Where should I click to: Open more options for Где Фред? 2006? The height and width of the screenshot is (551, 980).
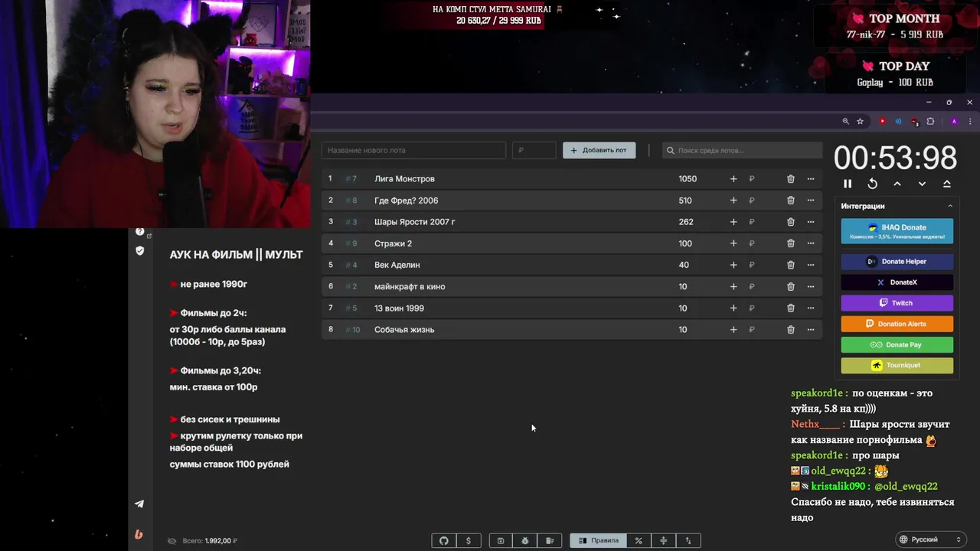(x=811, y=201)
